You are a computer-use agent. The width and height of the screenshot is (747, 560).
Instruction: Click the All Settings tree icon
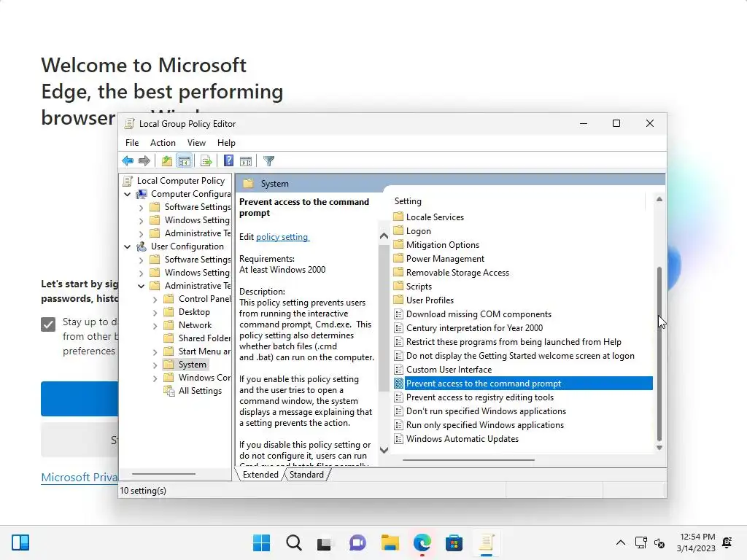[x=169, y=391]
